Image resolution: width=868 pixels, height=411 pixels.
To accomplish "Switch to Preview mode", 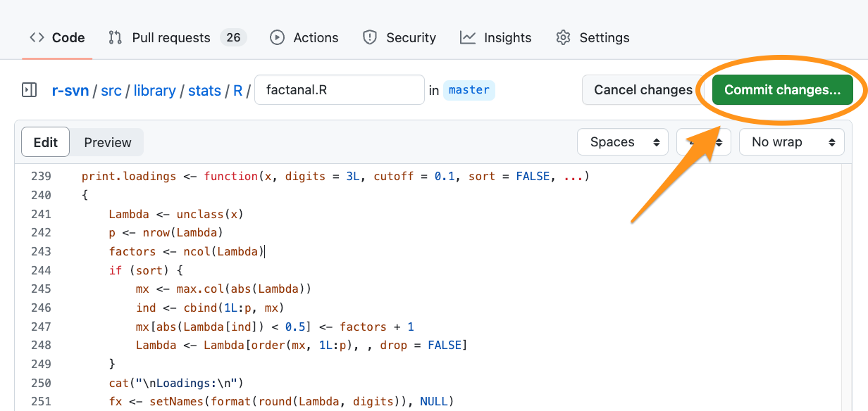I will (108, 142).
